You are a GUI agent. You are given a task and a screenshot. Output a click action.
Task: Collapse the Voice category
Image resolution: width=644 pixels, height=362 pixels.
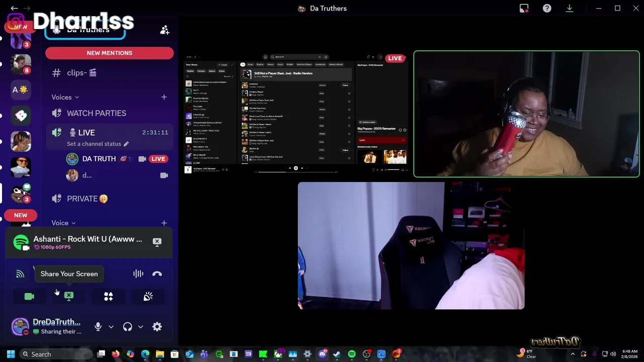[x=63, y=223]
